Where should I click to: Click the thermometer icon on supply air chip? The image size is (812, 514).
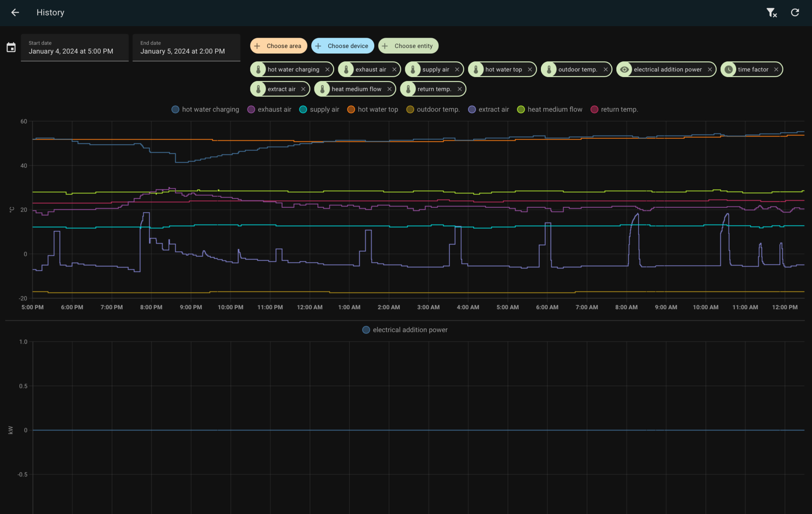(413, 69)
